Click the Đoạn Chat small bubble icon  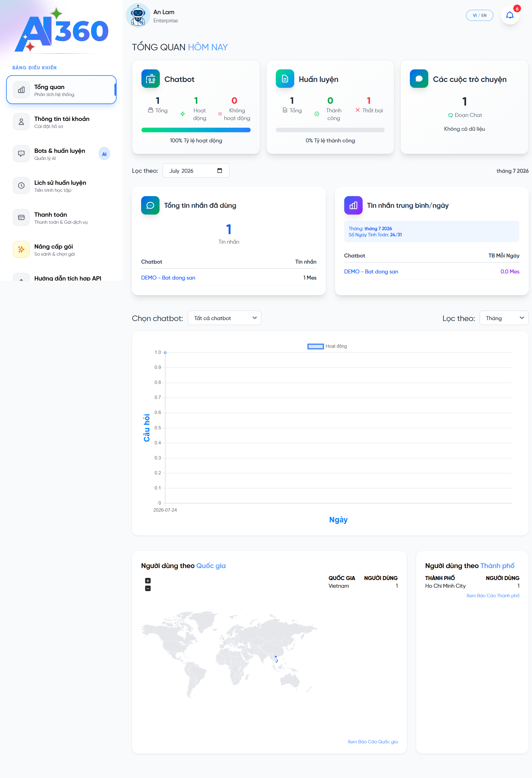tap(450, 115)
